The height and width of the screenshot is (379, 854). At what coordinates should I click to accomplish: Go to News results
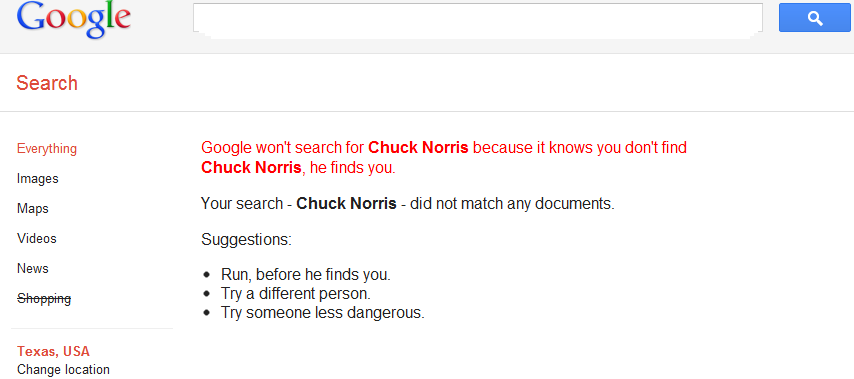(33, 268)
